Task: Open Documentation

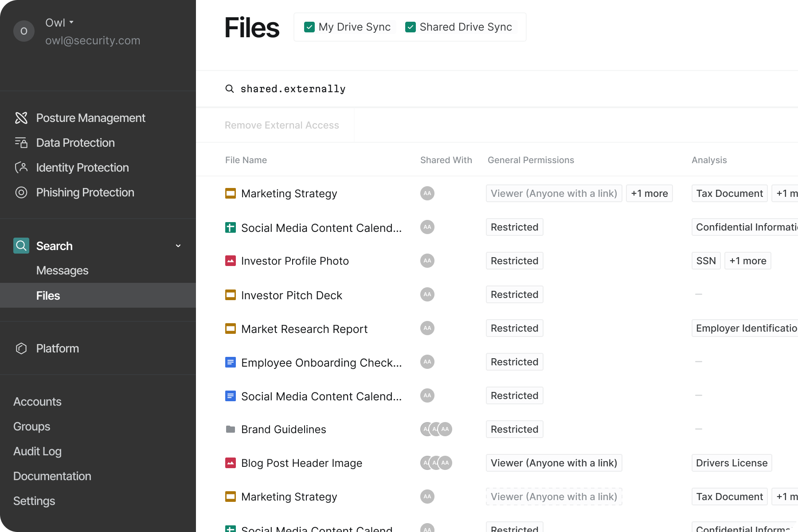Action: tap(52, 476)
